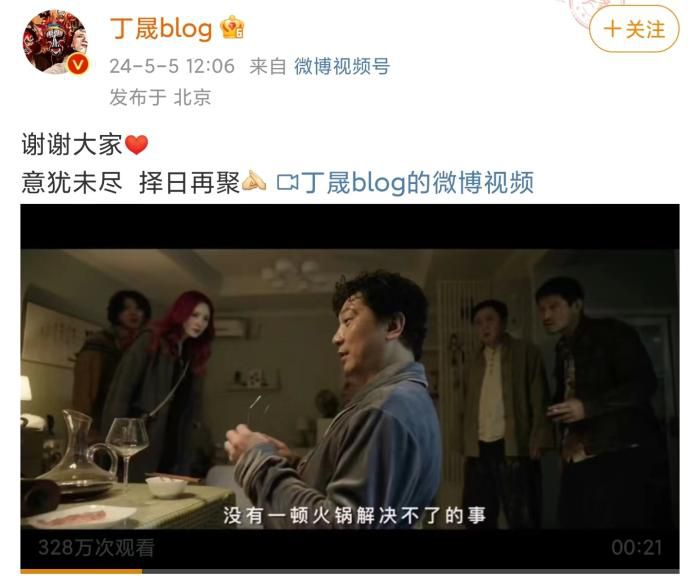This screenshot has height=586, width=700.
Task: Click the 00:21 video duration label
Action: point(637,548)
